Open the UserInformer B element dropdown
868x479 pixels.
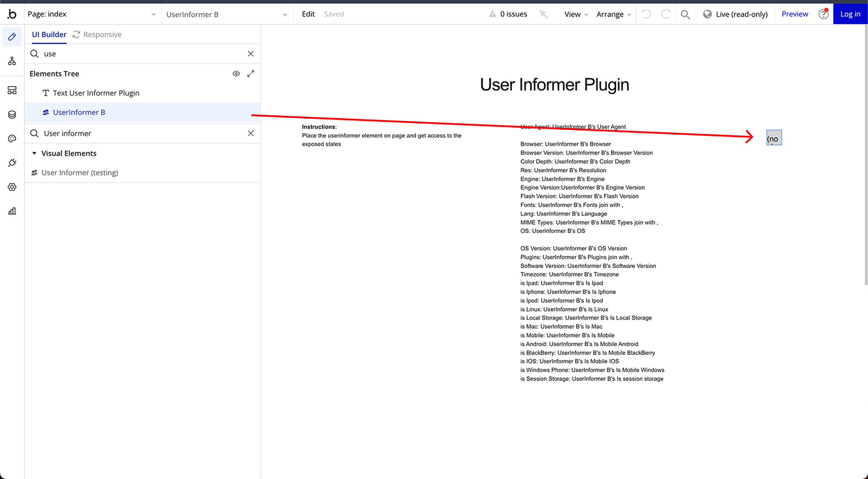click(227, 14)
